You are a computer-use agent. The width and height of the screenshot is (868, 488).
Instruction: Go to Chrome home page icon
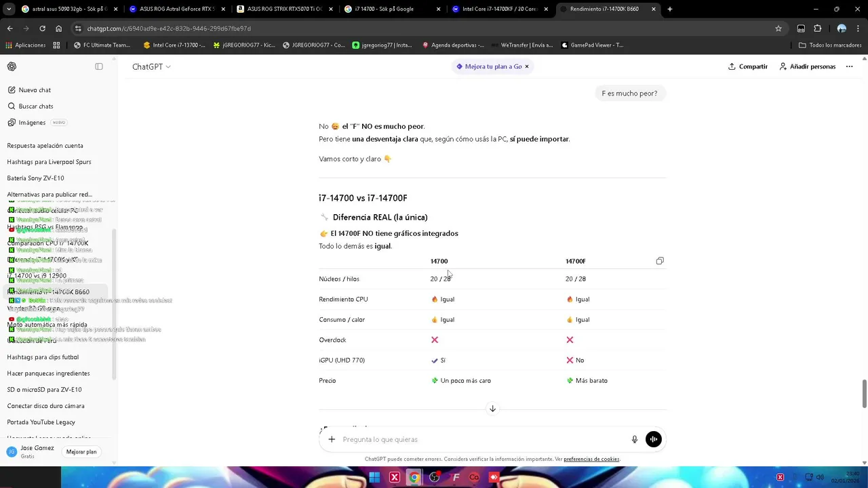tap(58, 28)
